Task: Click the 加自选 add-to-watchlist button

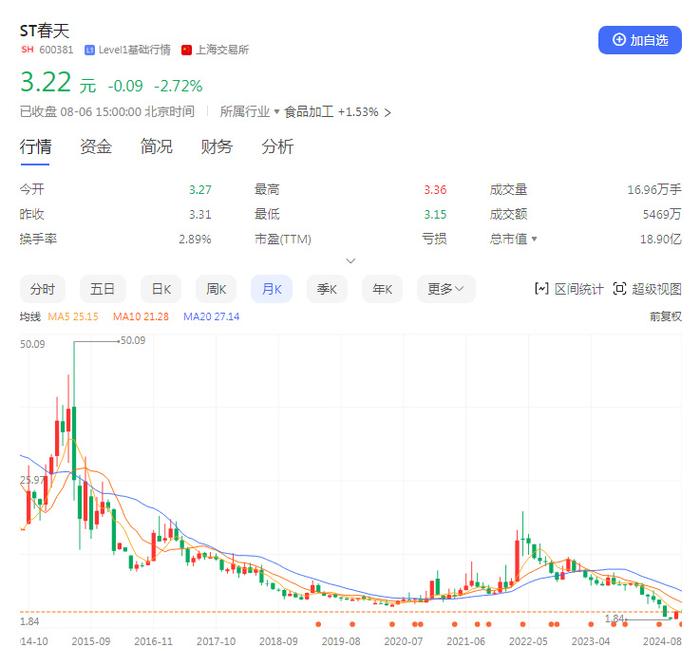Action: 639,40
